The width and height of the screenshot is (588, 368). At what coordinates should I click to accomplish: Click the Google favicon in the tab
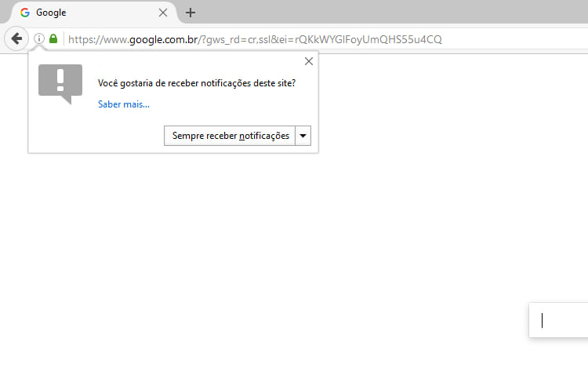(25, 13)
